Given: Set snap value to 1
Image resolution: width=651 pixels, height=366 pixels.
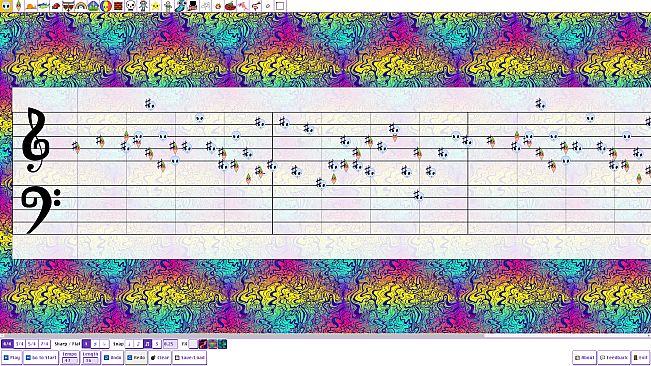Looking at the screenshot, I should click(129, 344).
